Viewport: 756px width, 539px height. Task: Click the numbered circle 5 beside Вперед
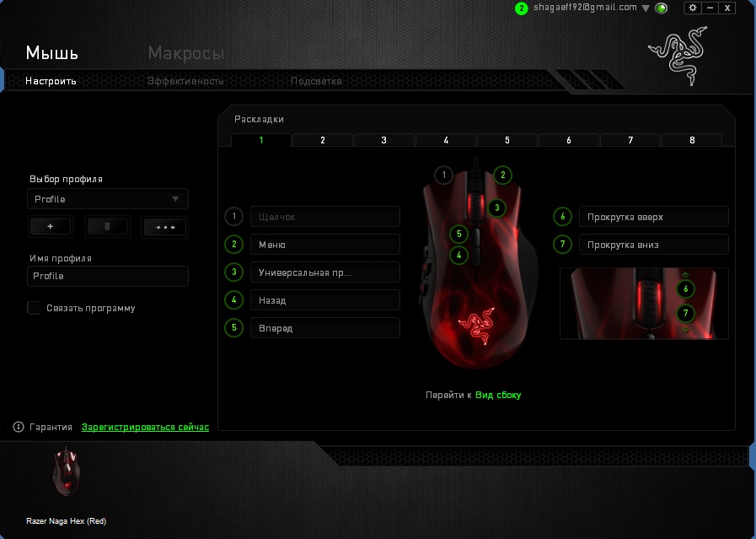[x=233, y=328]
